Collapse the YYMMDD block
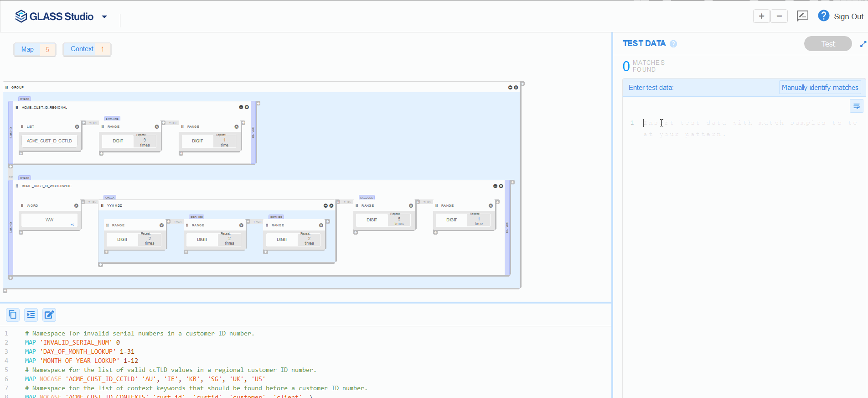Image resolution: width=868 pixels, height=398 pixels. coord(325,206)
